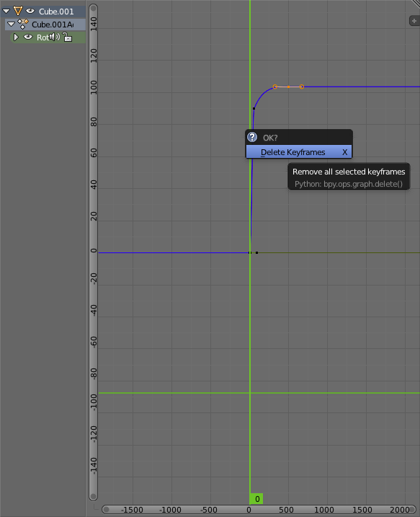Click the green current frame marker labeled 0

[256, 499]
